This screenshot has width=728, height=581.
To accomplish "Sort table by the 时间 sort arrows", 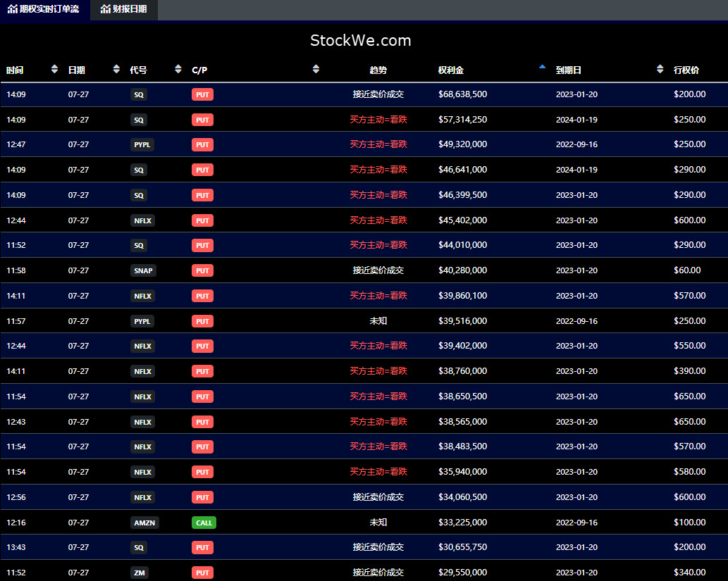I will pyautogui.click(x=54, y=69).
